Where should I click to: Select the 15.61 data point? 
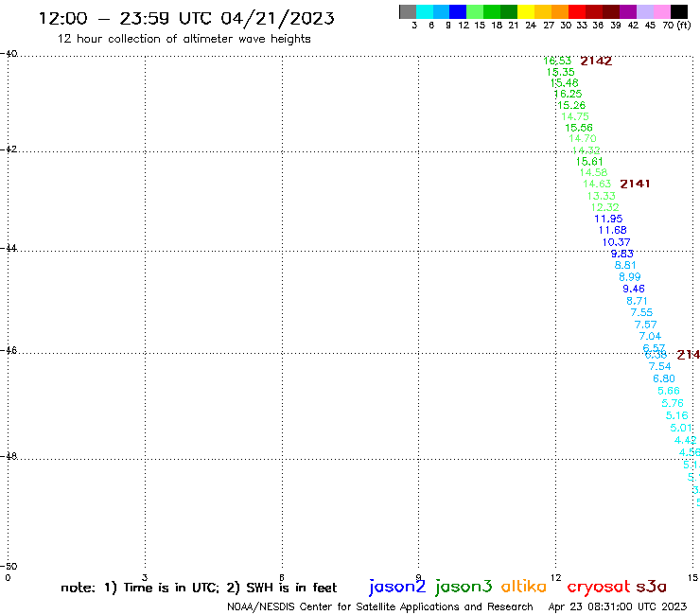[589, 161]
